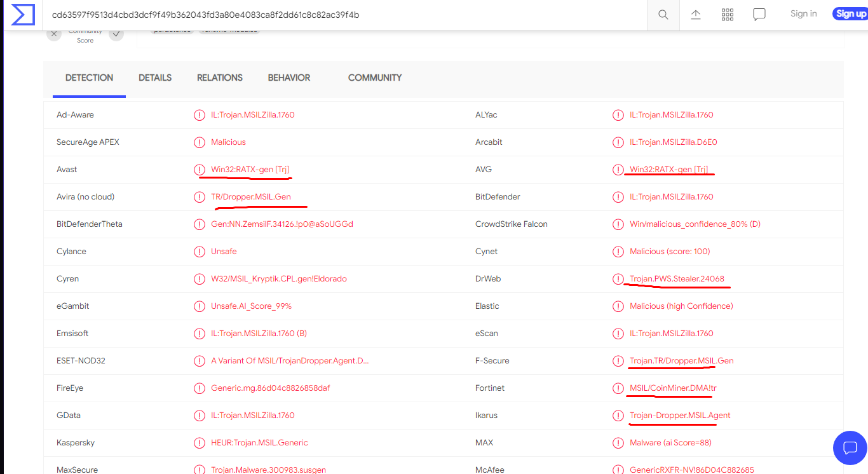Screen dimensions: 868x474
Task: Click the Sign up button
Action: [850, 14]
